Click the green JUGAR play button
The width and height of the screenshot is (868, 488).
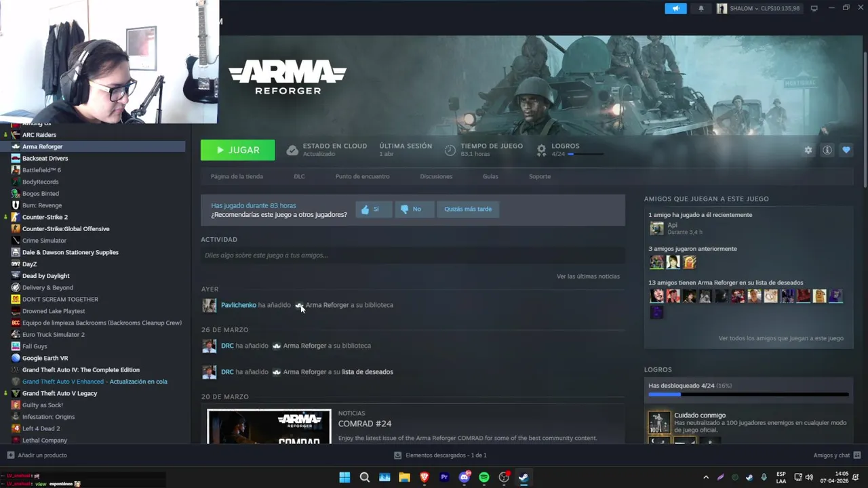[x=237, y=150]
